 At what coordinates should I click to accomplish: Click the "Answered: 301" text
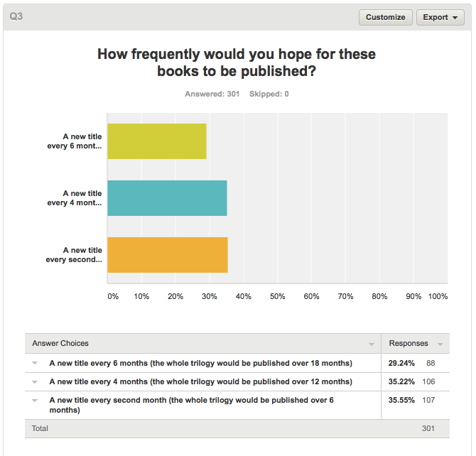[212, 94]
